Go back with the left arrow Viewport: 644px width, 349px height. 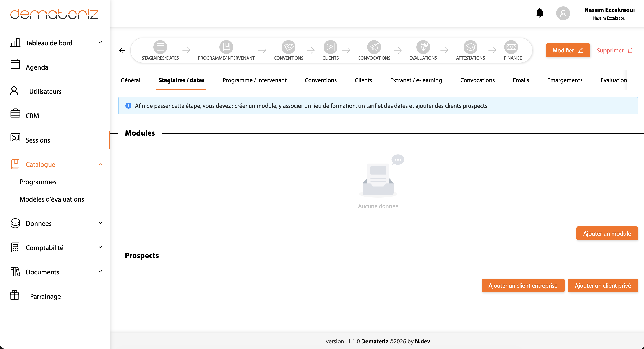click(122, 50)
